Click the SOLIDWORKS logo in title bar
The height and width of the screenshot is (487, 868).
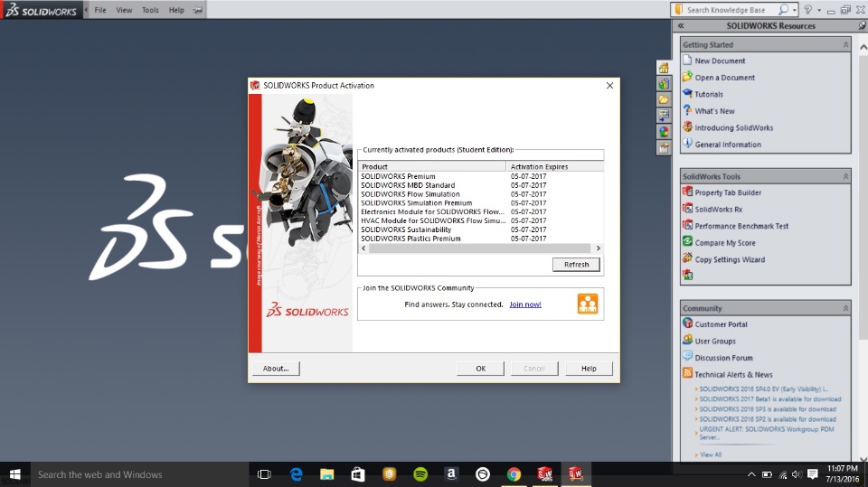(x=41, y=10)
